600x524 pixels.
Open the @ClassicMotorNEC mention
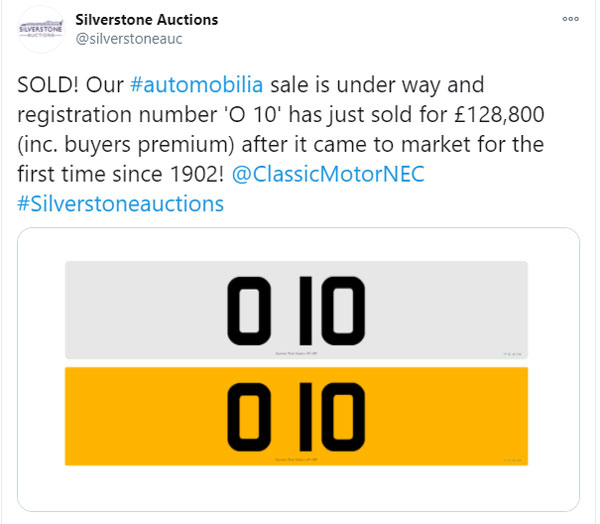point(328,174)
